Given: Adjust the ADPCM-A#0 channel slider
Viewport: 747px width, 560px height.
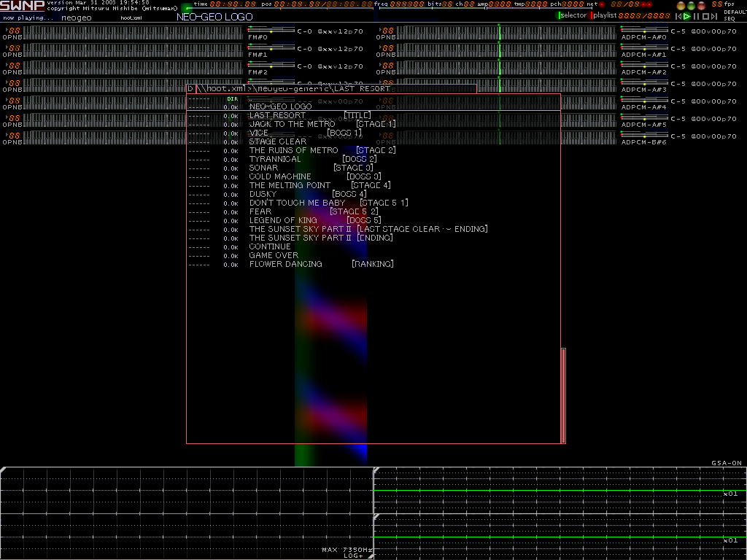Looking at the screenshot, I should [x=645, y=31].
